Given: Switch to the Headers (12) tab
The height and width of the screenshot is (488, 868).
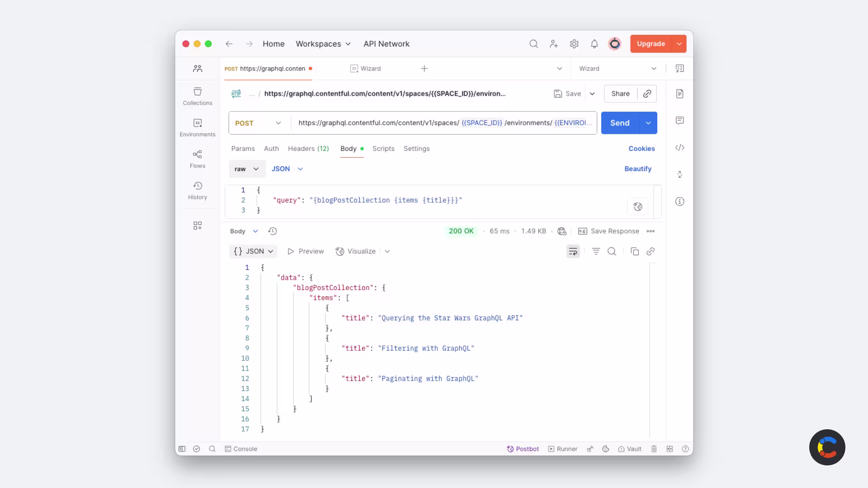Looking at the screenshot, I should tap(308, 149).
